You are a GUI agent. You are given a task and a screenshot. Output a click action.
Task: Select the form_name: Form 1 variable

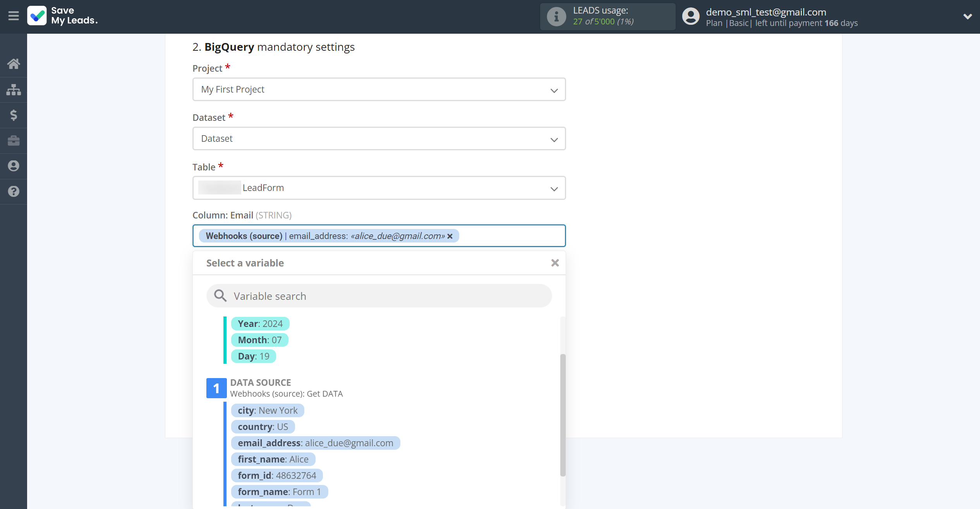(280, 492)
